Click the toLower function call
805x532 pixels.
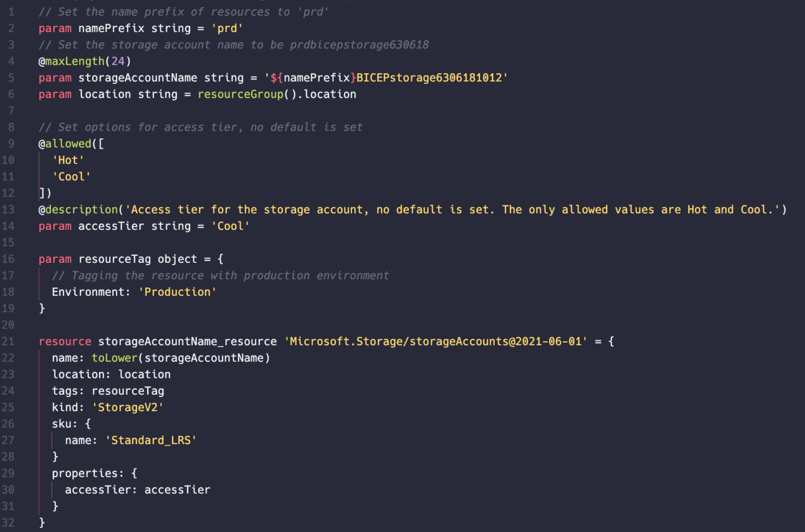tap(114, 358)
